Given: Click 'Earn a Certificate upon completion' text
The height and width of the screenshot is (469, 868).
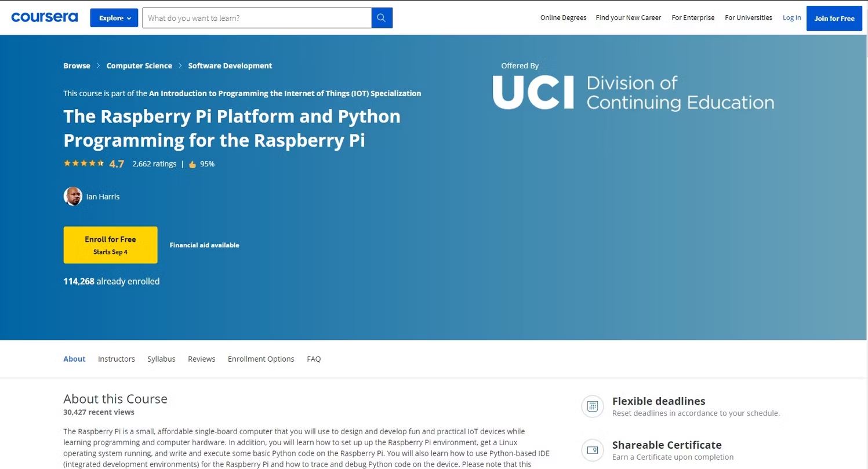Looking at the screenshot, I should pyautogui.click(x=673, y=457).
